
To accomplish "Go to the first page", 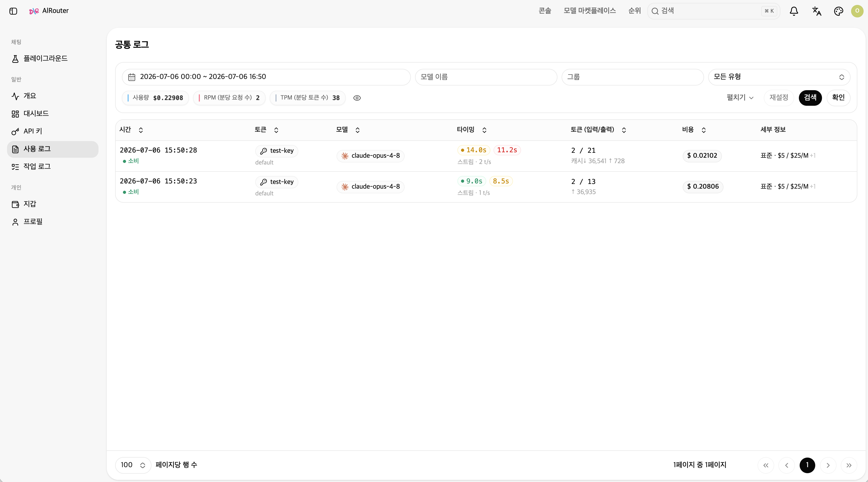I will (x=766, y=465).
